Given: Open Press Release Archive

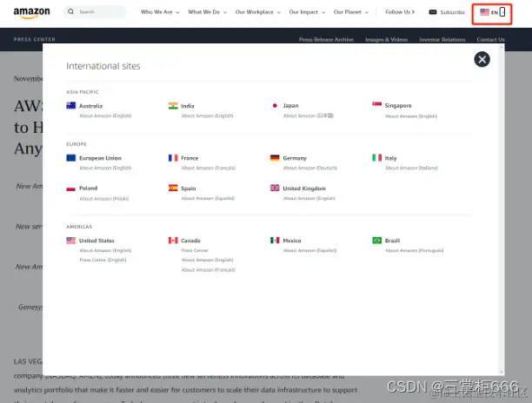Looking at the screenshot, I should pyautogui.click(x=326, y=40).
